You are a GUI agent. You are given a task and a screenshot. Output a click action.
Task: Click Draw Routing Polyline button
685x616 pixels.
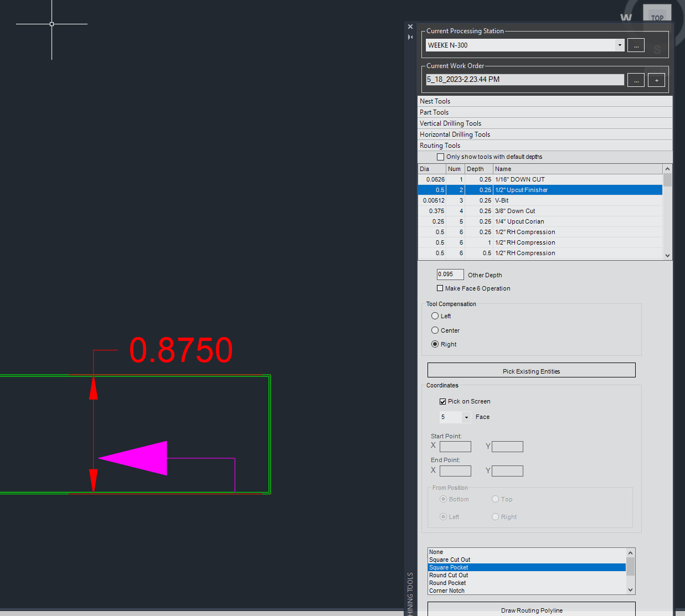(532, 609)
